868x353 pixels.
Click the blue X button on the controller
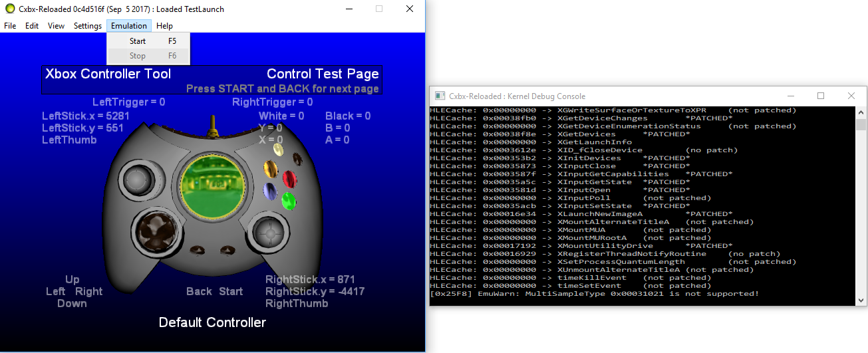tap(270, 191)
